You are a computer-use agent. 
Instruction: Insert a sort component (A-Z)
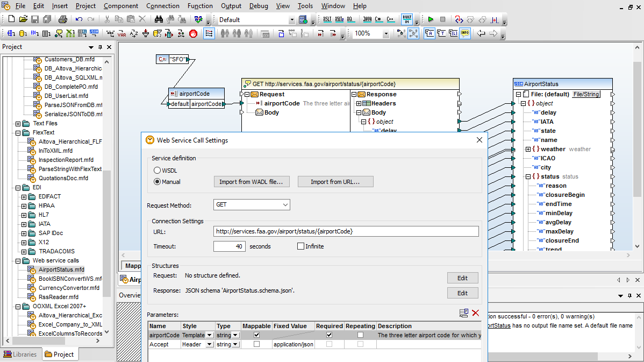[134, 34]
